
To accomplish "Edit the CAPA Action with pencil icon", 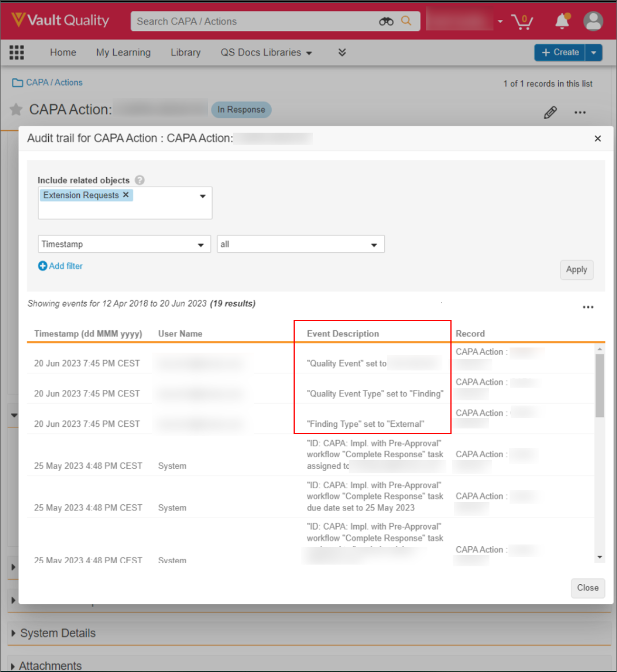I will (x=550, y=112).
